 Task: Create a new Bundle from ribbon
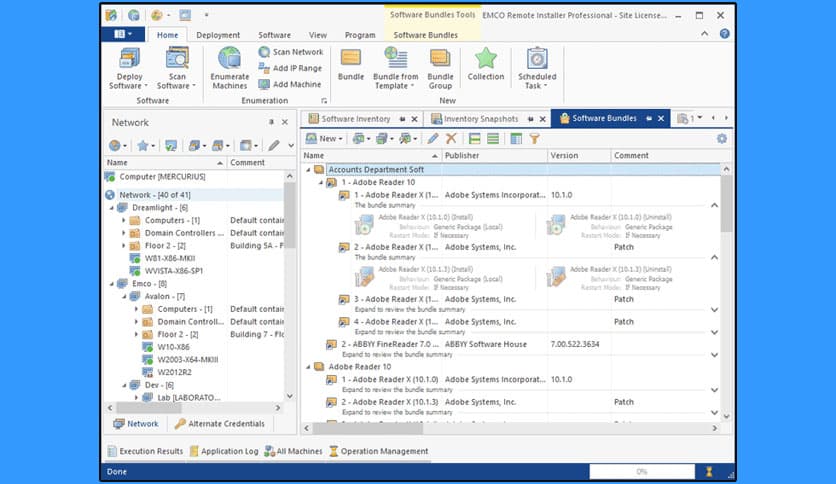click(x=351, y=65)
